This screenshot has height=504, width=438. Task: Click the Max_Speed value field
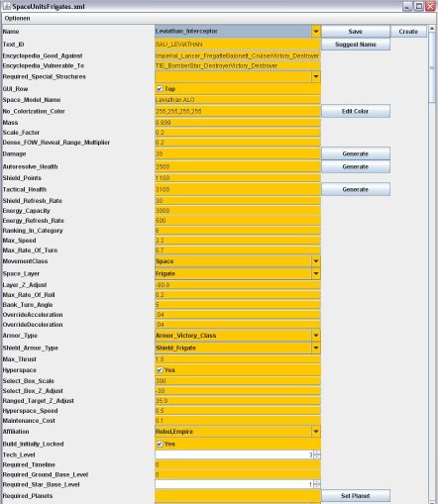pos(238,241)
